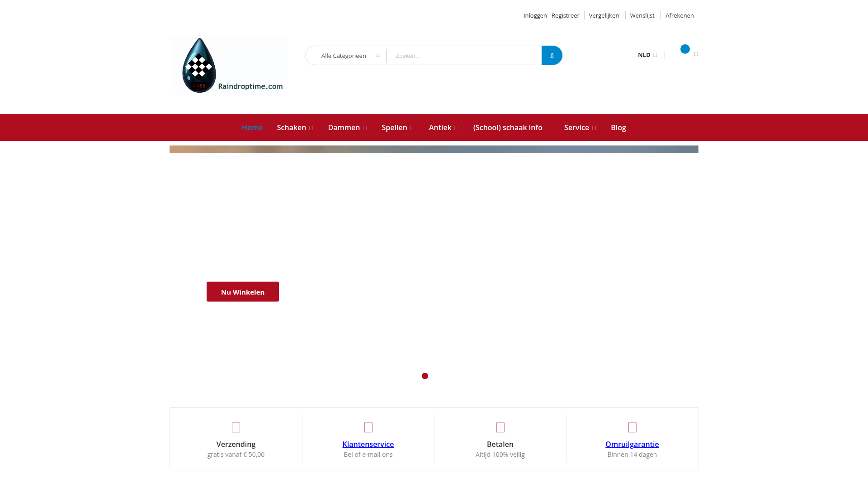Click the "Bel of e-mail ons" text
The image size is (868, 488).
point(368,455)
